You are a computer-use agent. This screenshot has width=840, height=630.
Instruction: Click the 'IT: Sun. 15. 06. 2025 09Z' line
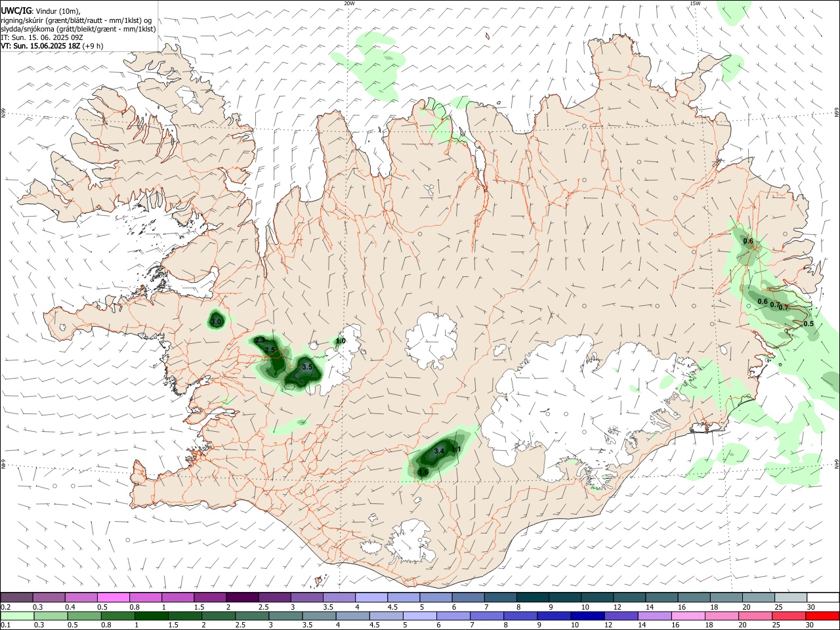click(x=41, y=37)
